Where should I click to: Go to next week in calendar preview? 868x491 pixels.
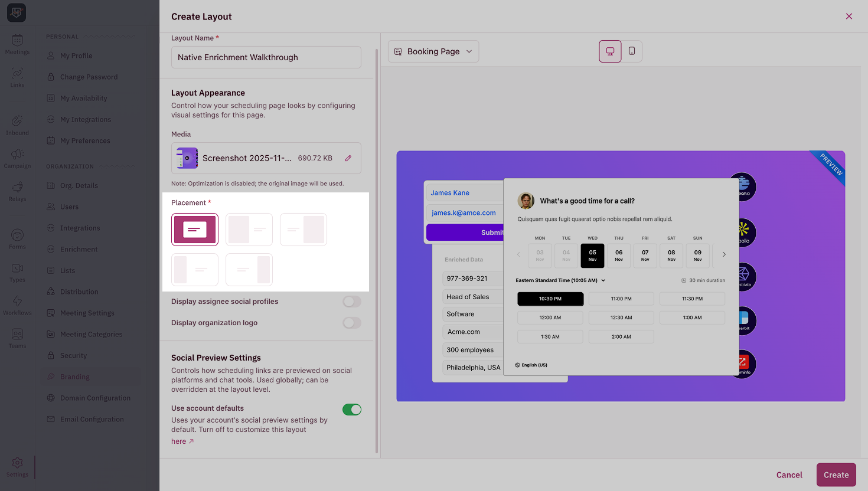724,254
